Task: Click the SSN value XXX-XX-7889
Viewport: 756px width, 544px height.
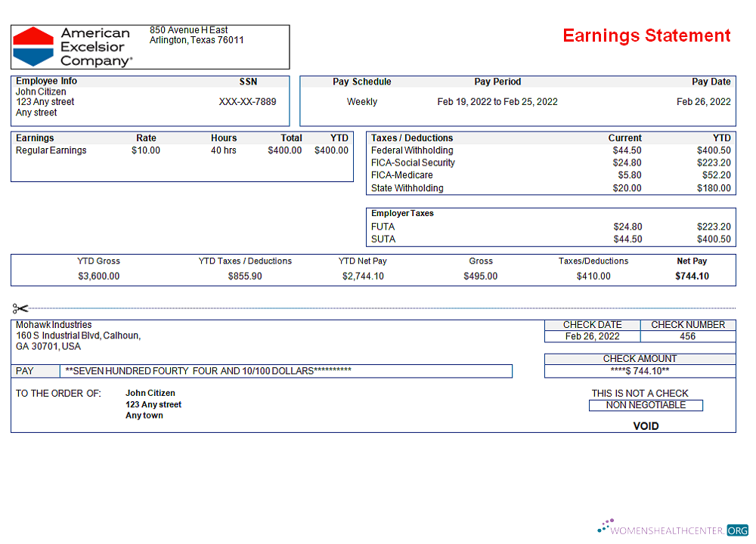Action: pyautogui.click(x=247, y=102)
